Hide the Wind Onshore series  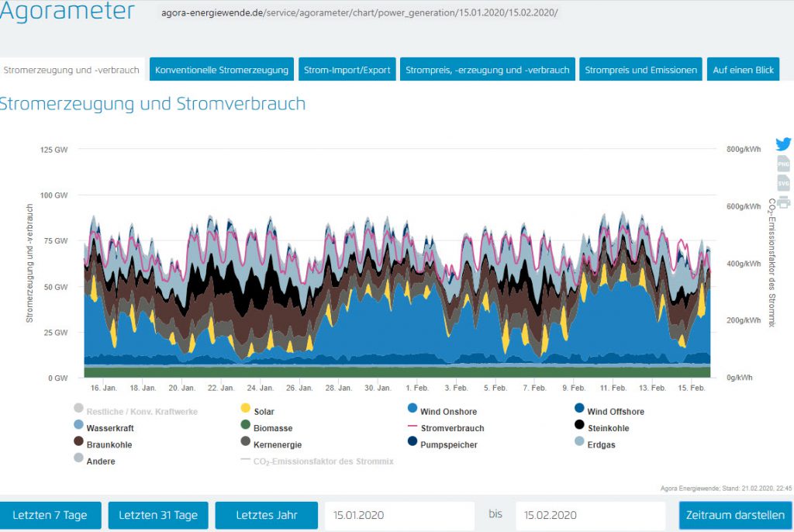(x=446, y=412)
